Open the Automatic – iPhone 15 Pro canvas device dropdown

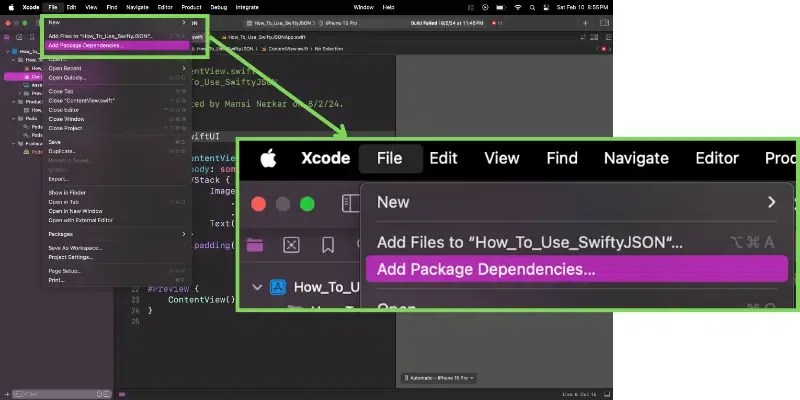[x=439, y=378]
